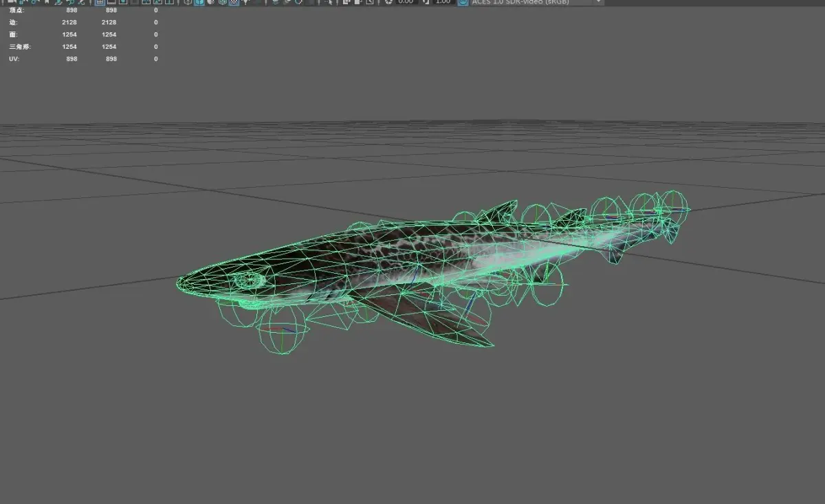Click the 边 edge count label
825x504 pixels.
coord(12,22)
